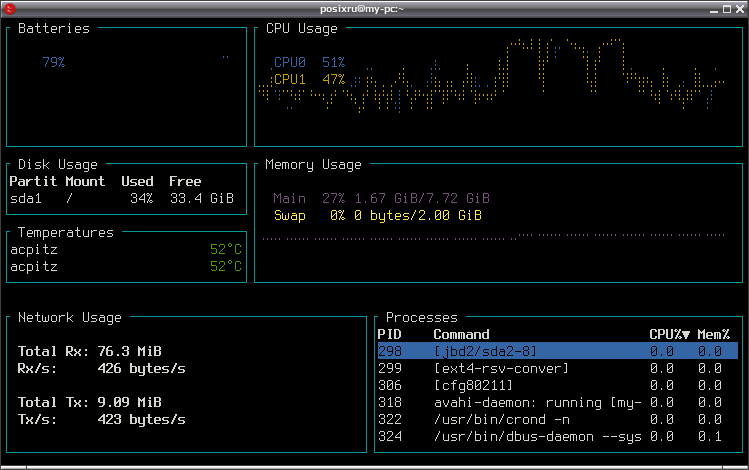Image resolution: width=749 pixels, height=470 pixels.
Task: Click the second acpitz 52°C reading
Action: click(225, 267)
